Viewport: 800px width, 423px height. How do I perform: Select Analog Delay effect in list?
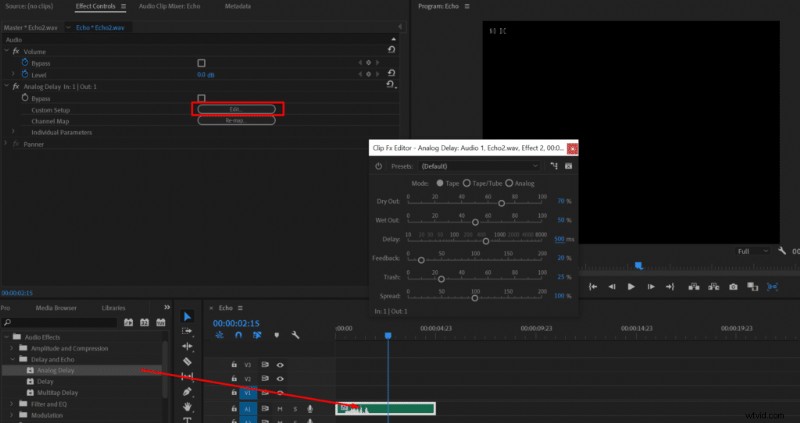click(56, 370)
